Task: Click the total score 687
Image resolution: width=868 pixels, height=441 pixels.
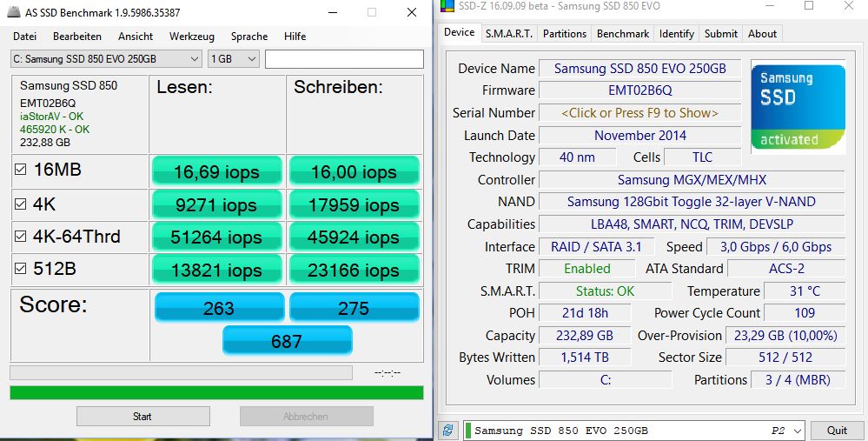Action: (287, 340)
